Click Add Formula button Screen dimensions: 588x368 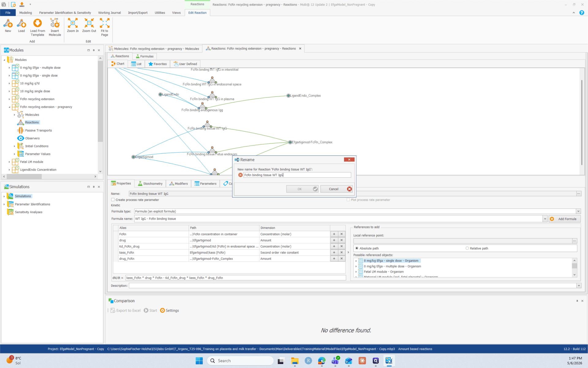564,219
